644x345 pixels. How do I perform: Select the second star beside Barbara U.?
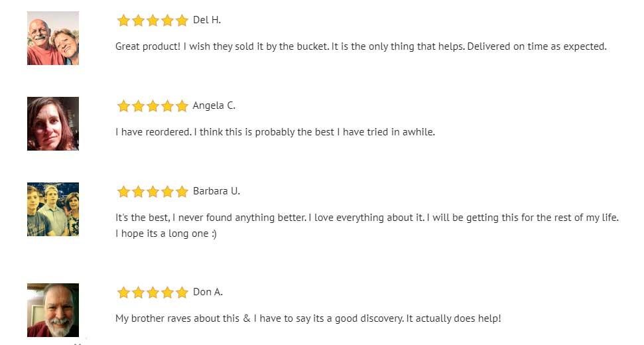(138, 192)
